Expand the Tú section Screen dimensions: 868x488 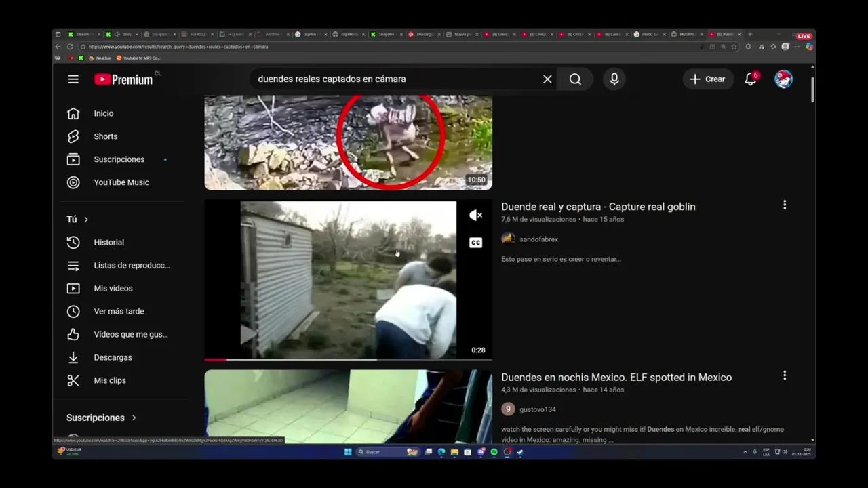point(77,219)
